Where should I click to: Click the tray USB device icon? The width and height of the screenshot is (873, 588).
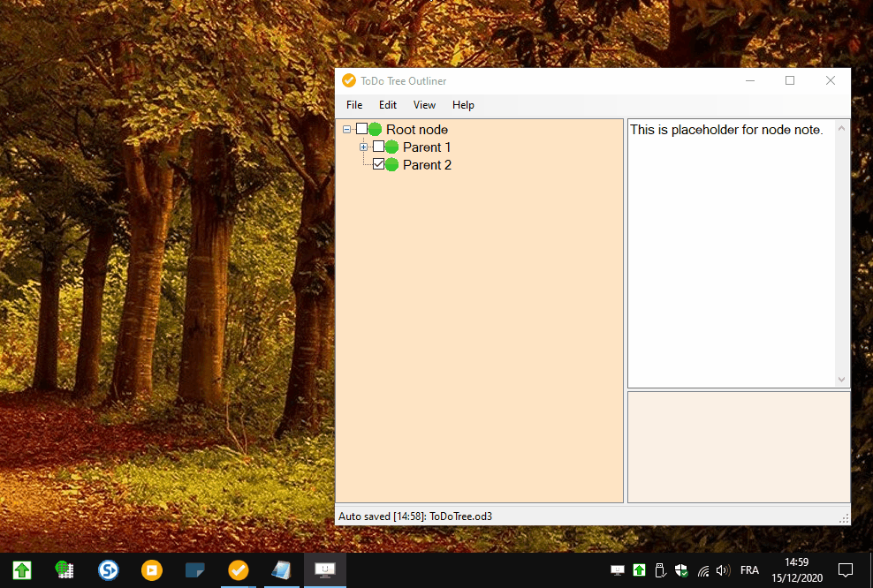tap(660, 570)
